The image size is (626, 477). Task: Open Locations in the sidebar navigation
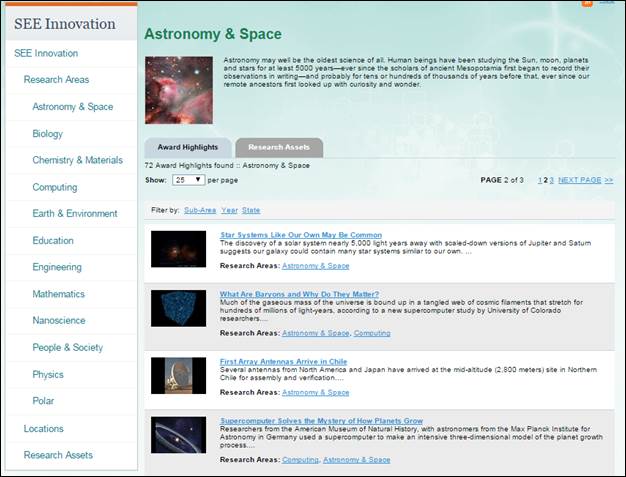[x=44, y=428]
